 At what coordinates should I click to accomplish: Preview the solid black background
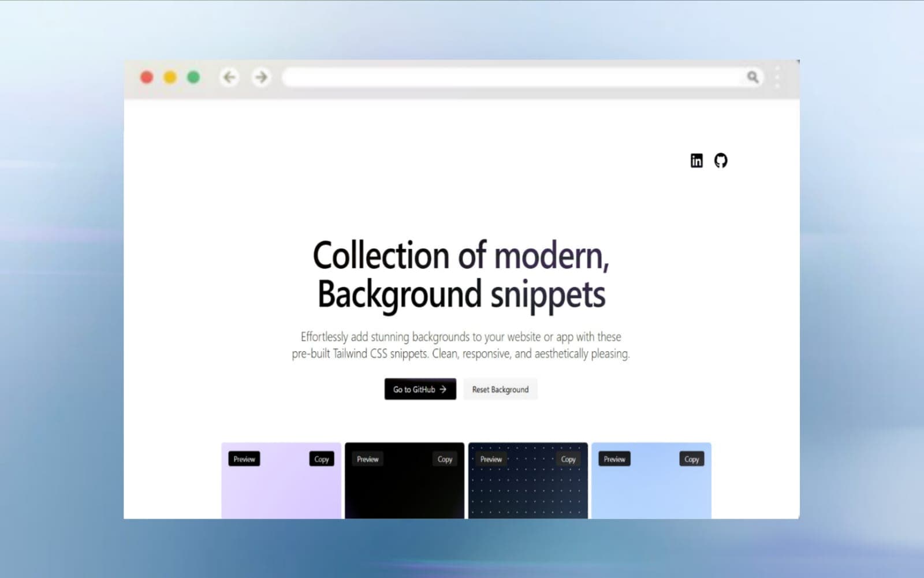pos(367,459)
